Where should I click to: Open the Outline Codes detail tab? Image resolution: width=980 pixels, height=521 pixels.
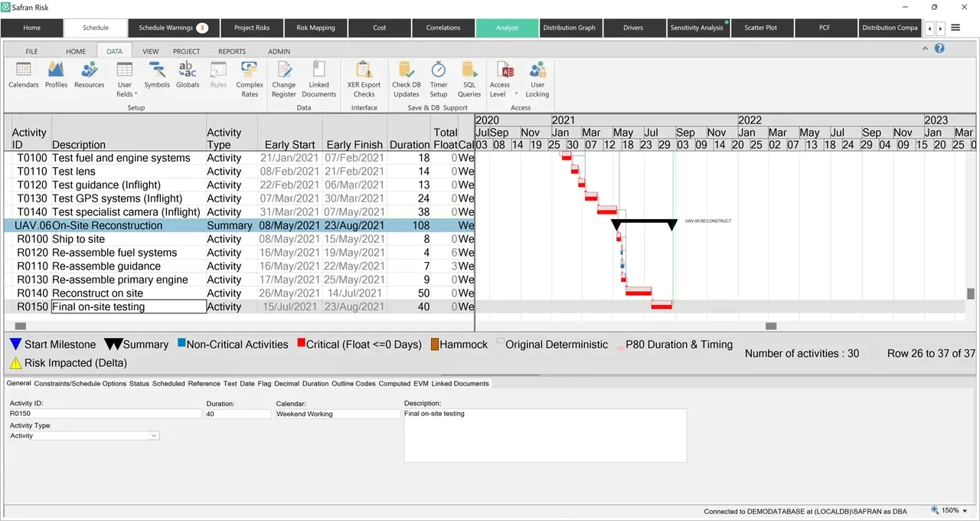[354, 384]
